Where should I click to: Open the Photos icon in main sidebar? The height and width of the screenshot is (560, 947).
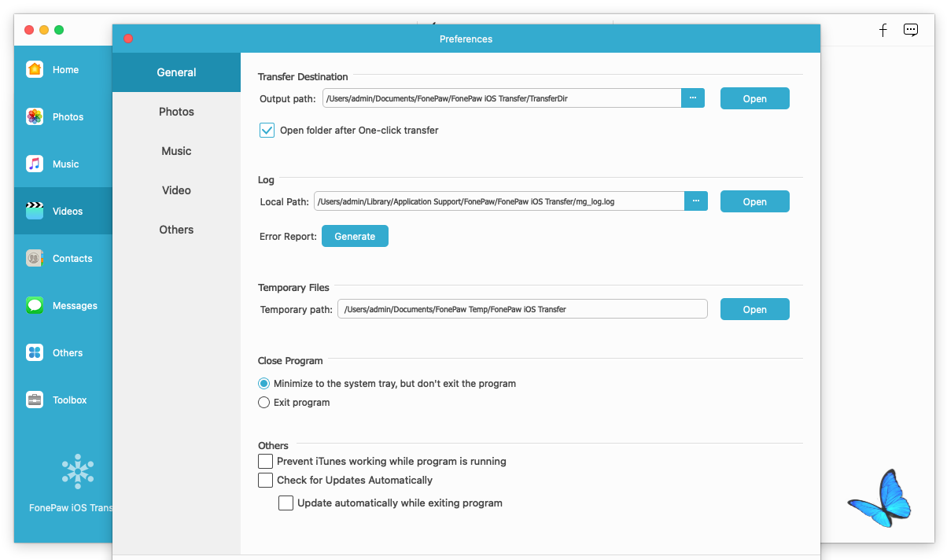pos(35,116)
